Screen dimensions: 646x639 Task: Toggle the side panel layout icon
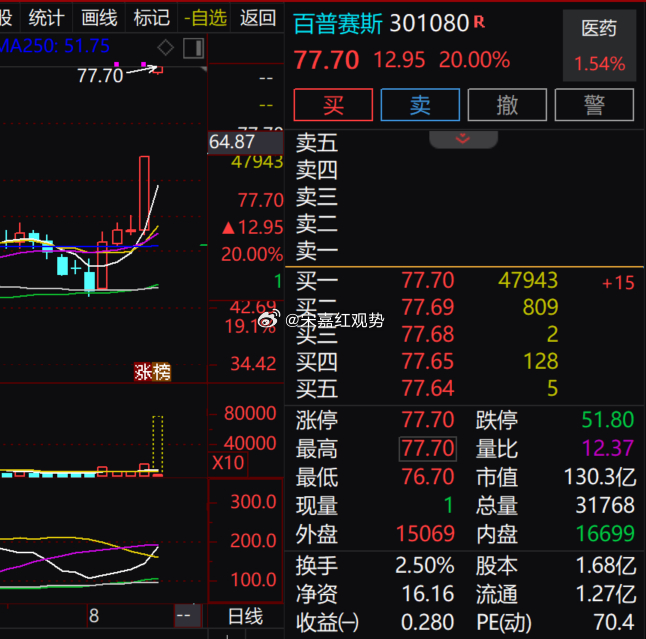194,48
